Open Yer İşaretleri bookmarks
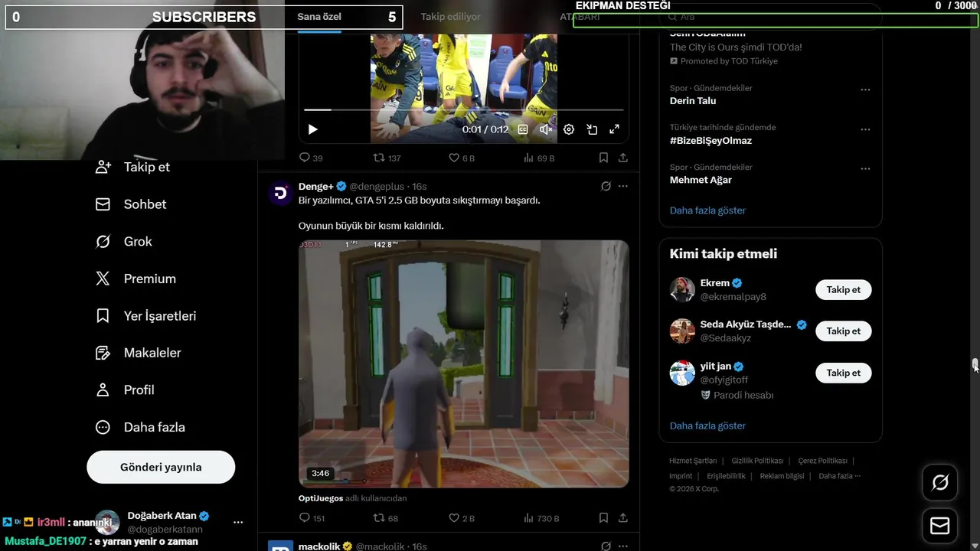The height and width of the screenshot is (551, 980). click(145, 316)
